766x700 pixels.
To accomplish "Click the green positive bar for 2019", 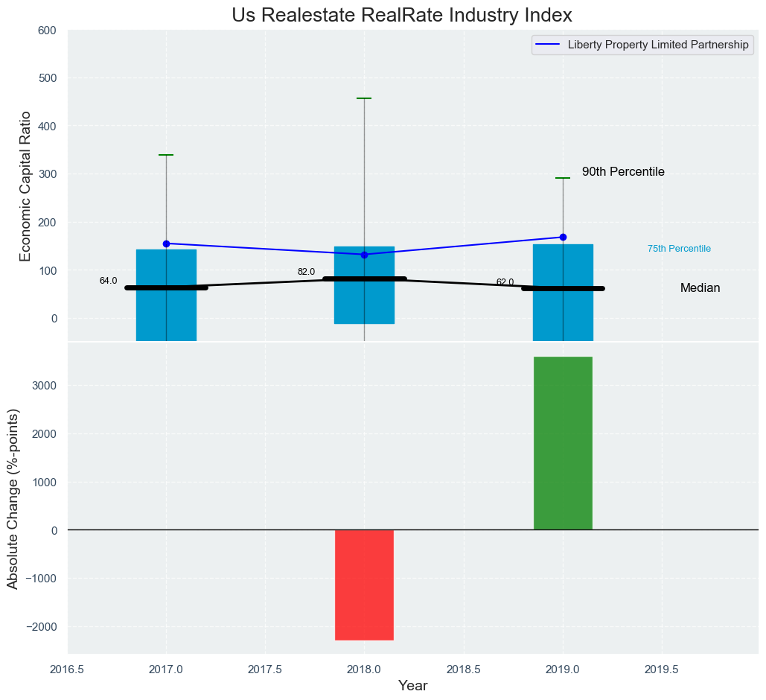I will point(563,443).
